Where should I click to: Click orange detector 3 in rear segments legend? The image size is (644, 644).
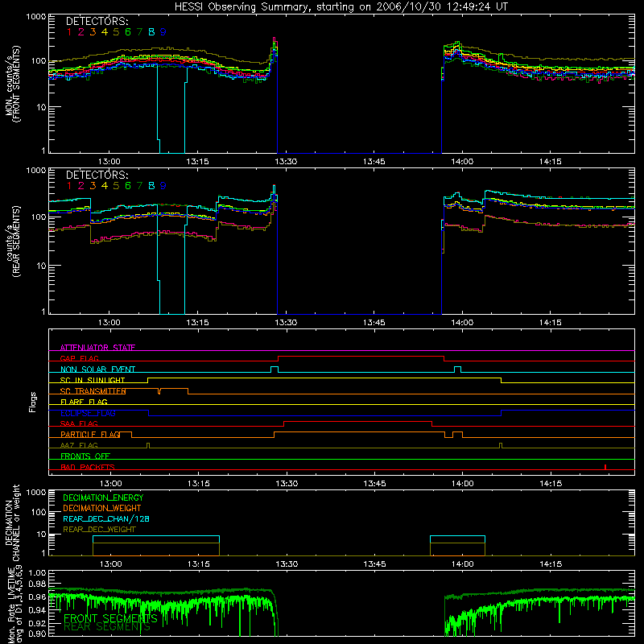[x=93, y=186]
